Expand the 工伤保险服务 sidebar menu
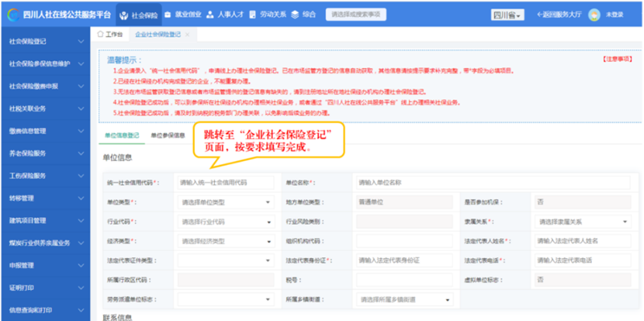The image size is (644, 321). point(46,175)
